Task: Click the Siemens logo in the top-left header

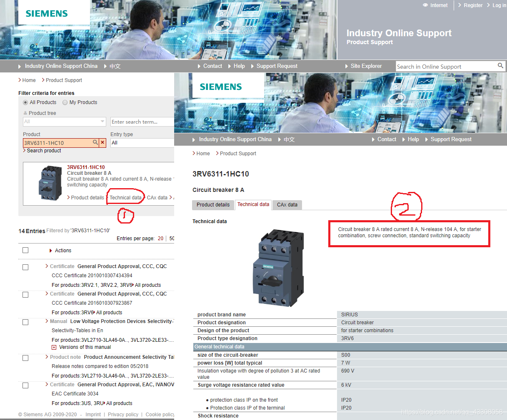Action: pos(47,13)
